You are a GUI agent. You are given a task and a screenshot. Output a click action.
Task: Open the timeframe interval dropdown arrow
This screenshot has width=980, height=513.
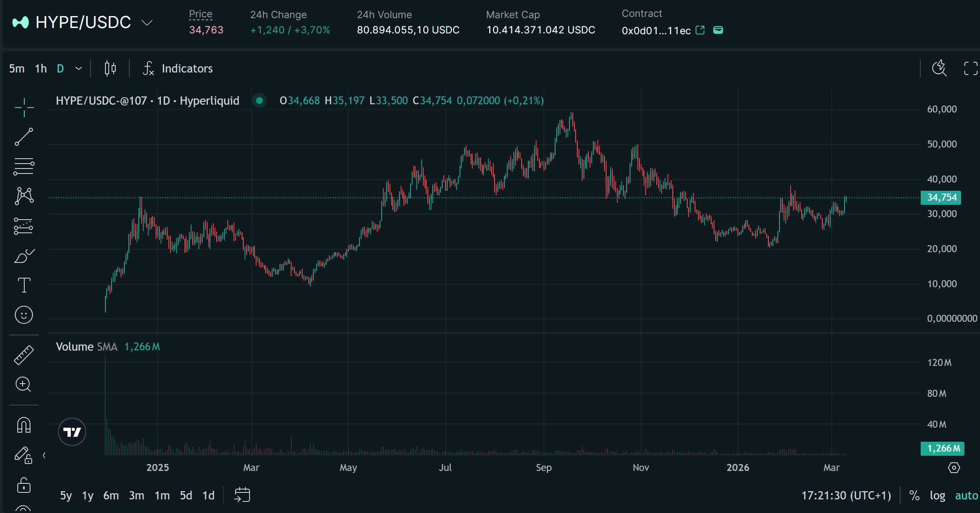[79, 68]
